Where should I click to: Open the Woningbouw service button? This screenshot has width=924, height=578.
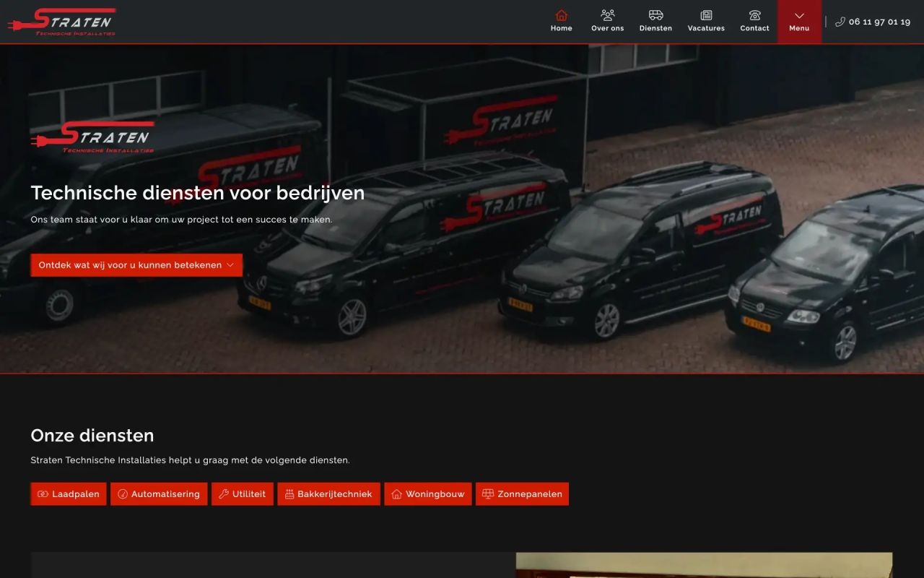click(428, 494)
